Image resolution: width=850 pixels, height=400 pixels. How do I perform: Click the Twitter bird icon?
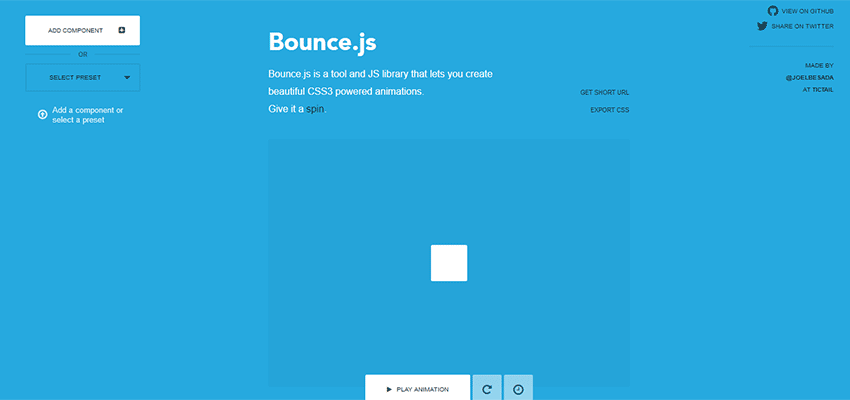(762, 26)
